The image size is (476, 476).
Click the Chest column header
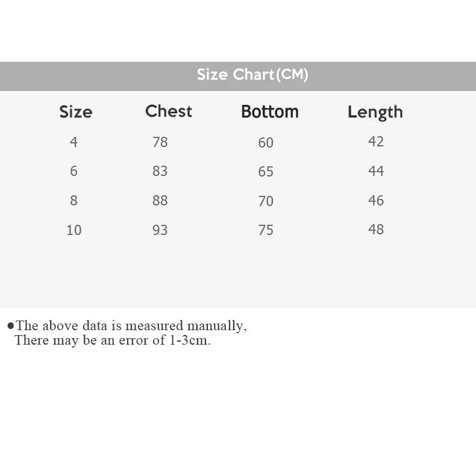coord(169,111)
